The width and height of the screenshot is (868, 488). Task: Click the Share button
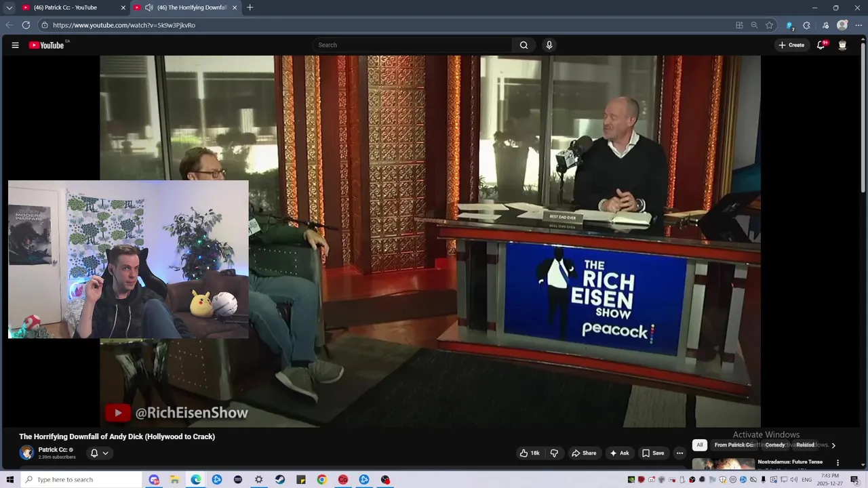(x=584, y=453)
